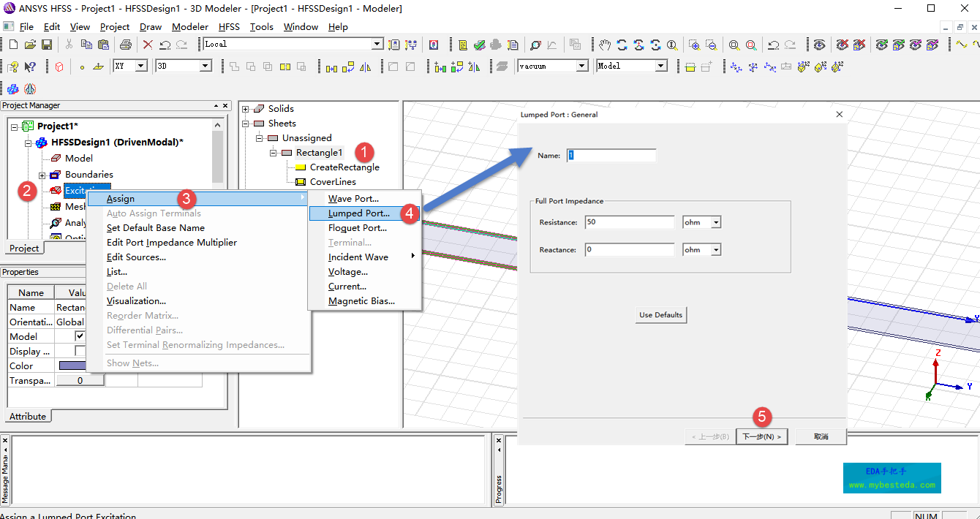Click the Print icon in toolbar
This screenshot has height=519, width=980.
pos(125,45)
